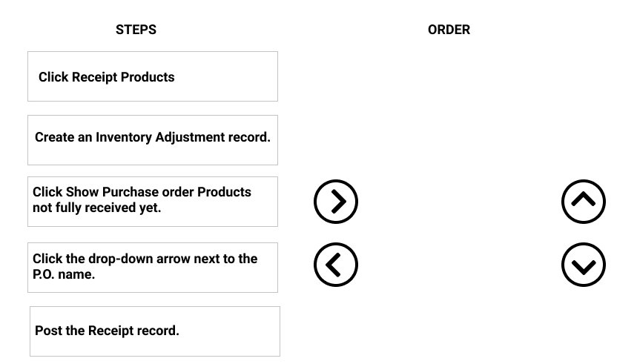637x364 pixels.
Task: Click the 'not fully received yet.' text line
Action: click(x=96, y=208)
